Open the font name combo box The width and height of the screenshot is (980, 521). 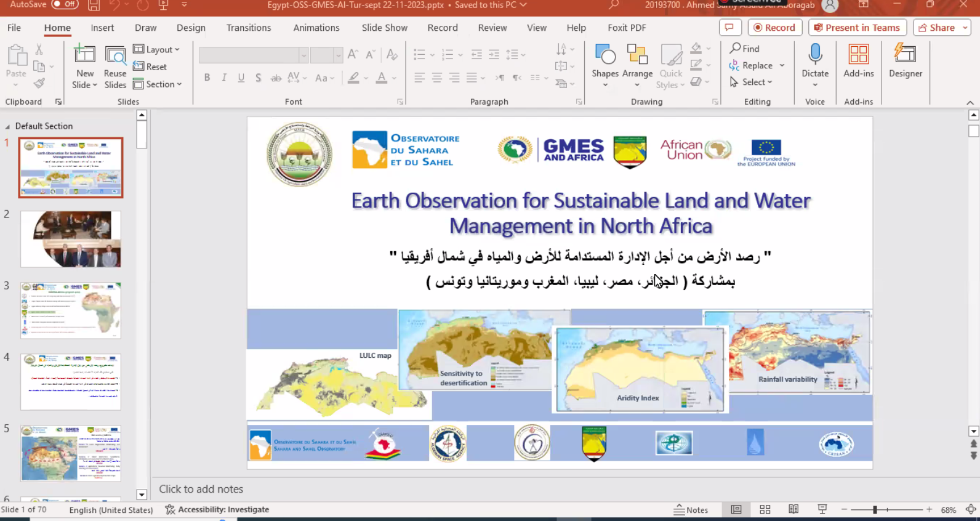point(253,55)
